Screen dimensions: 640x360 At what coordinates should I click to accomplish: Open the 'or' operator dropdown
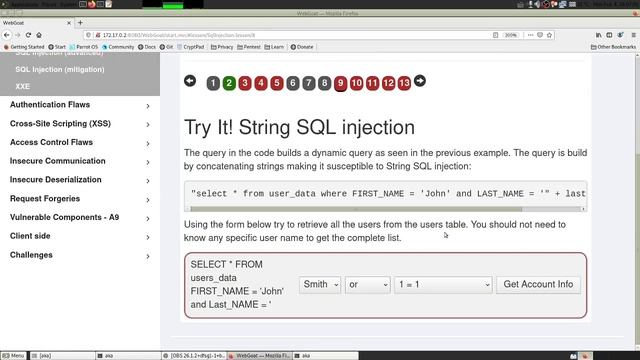(x=368, y=284)
